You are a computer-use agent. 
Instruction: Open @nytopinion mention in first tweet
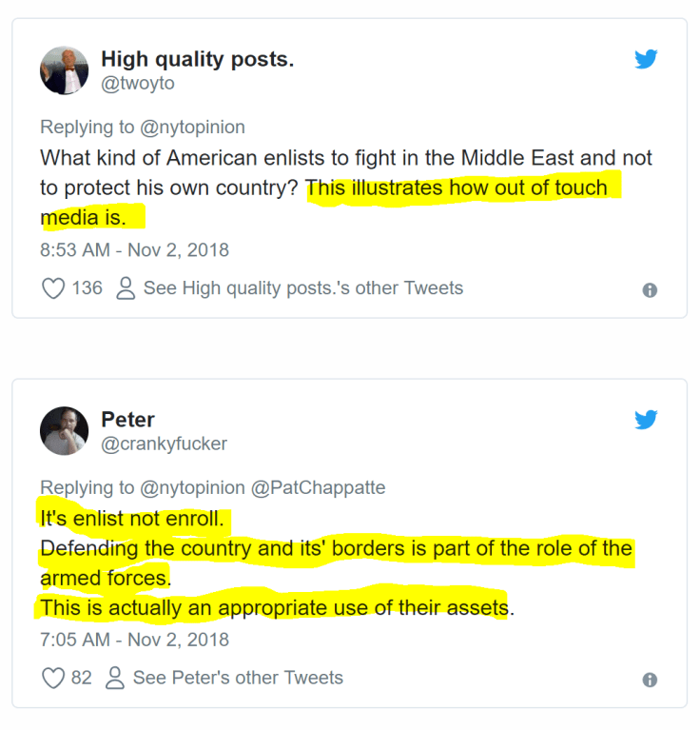(193, 127)
